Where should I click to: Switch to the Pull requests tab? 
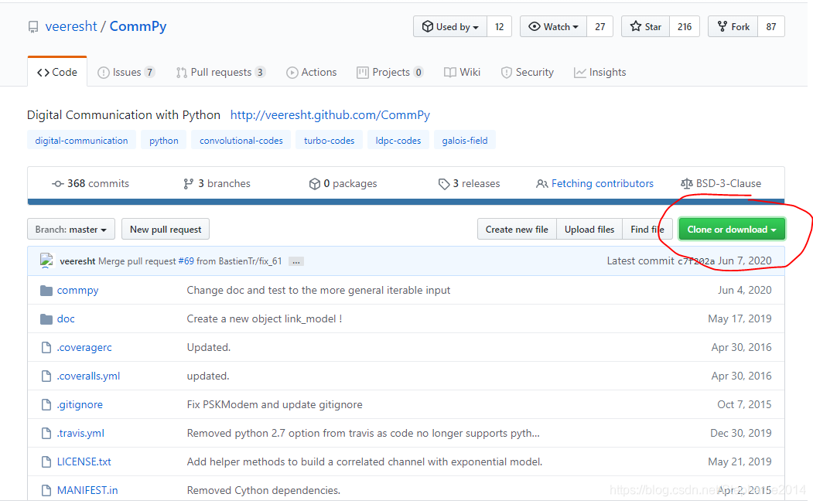(x=221, y=72)
